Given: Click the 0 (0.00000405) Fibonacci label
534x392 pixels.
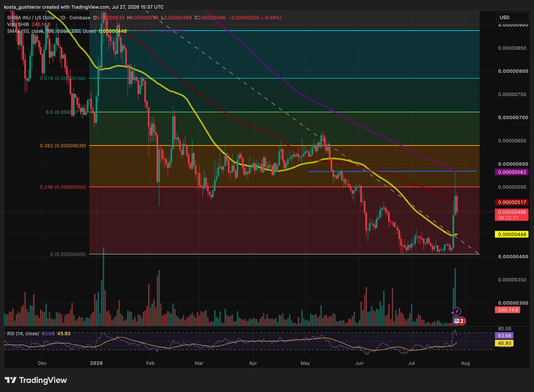Looking at the screenshot, I should coord(68,254).
